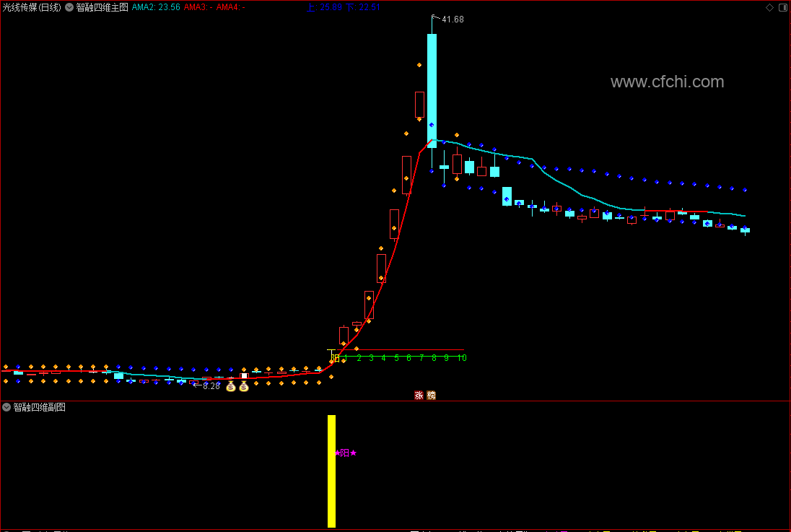Click the 41.68 high price label
Image resolution: width=791 pixels, height=532 pixels.
[x=453, y=19]
